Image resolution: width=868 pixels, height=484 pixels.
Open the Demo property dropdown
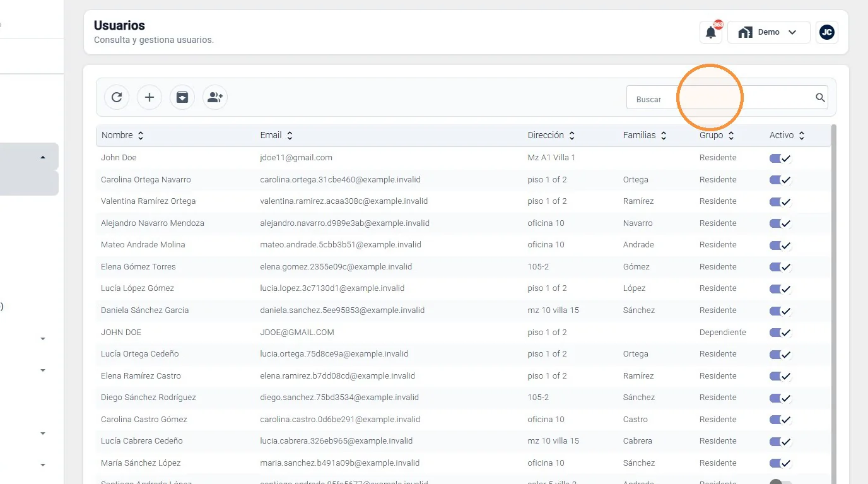click(768, 32)
